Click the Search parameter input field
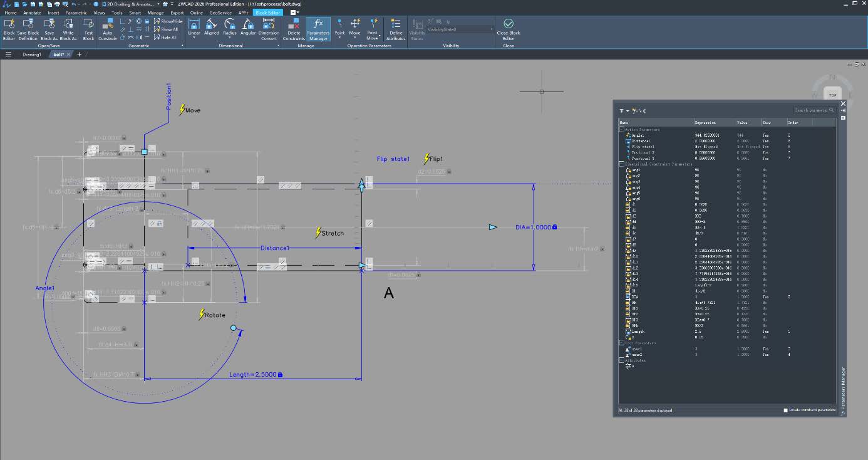Image resolution: width=868 pixels, height=460 pixels. [812, 110]
